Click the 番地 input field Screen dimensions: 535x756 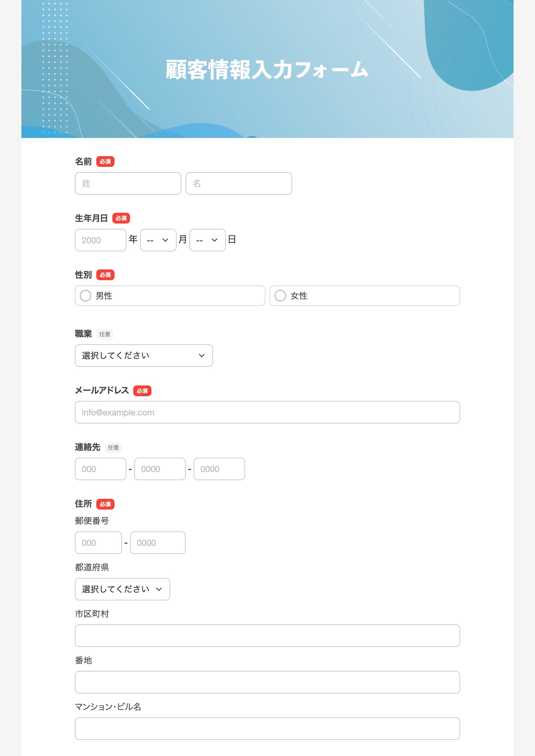click(267, 682)
